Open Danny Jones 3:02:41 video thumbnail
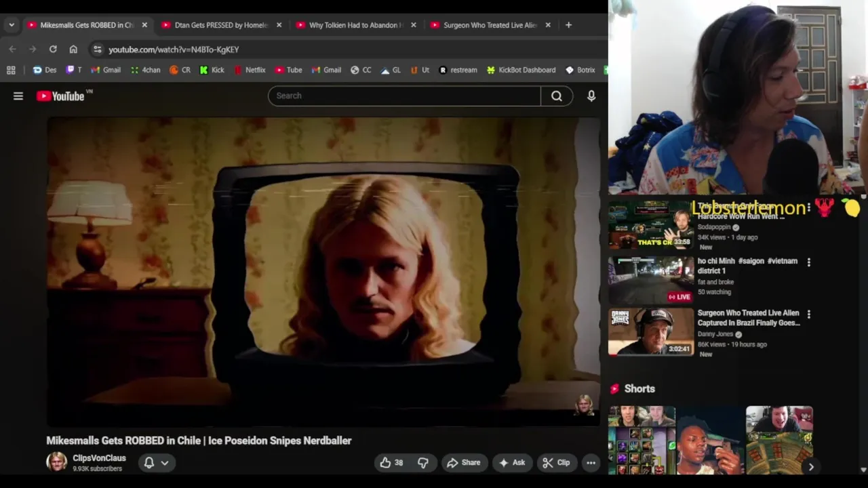The height and width of the screenshot is (488, 868). [651, 332]
